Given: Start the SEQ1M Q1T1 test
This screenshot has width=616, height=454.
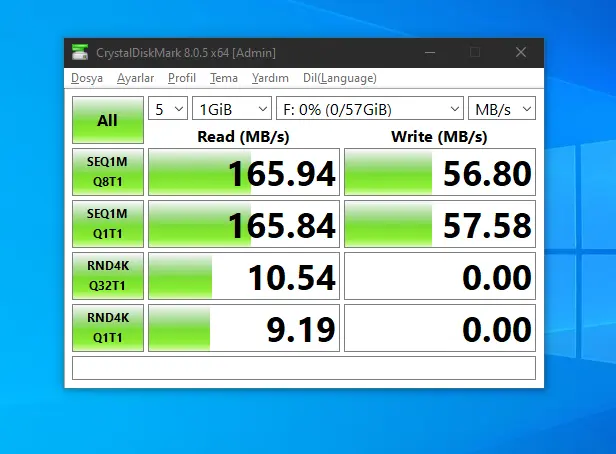Looking at the screenshot, I should point(108,223).
